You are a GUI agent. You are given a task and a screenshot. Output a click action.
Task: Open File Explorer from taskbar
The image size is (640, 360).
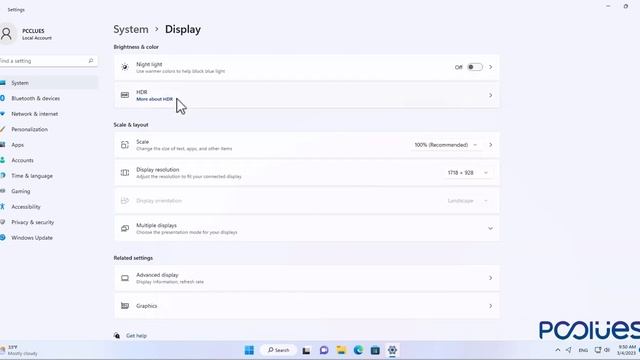pyautogui.click(x=341, y=350)
